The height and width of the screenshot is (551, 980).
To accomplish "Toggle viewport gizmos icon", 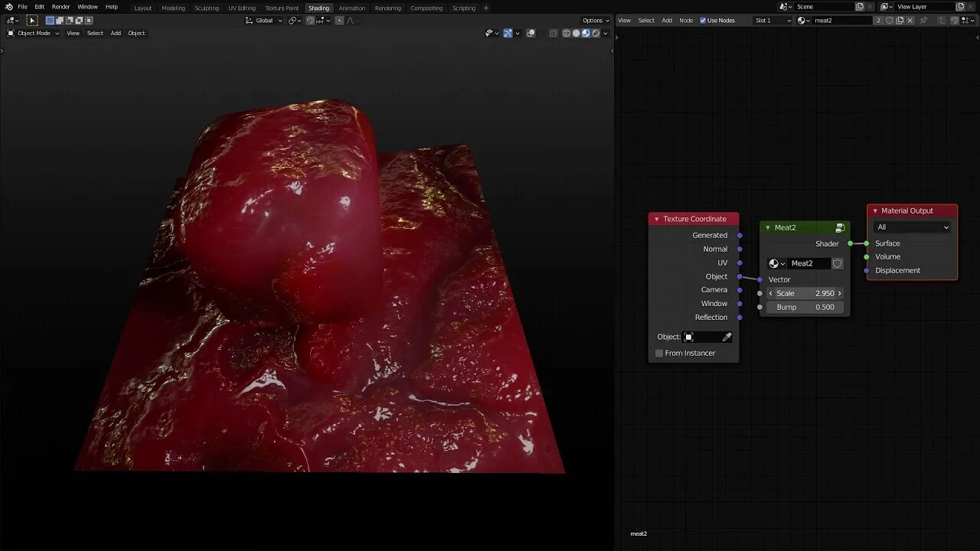I will point(508,33).
